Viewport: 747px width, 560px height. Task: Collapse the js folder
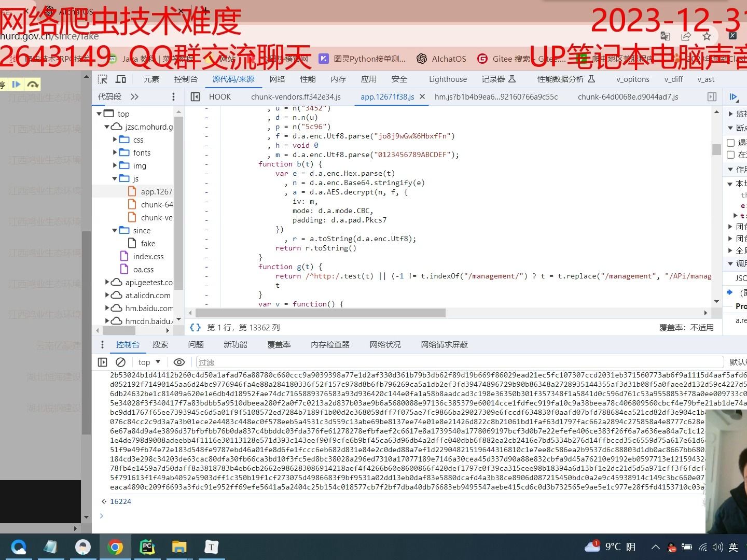tap(115, 178)
